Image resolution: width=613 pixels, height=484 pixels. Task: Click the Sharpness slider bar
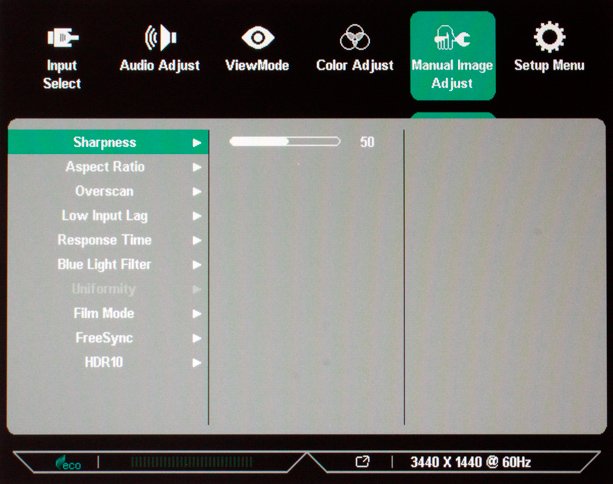tap(285, 142)
